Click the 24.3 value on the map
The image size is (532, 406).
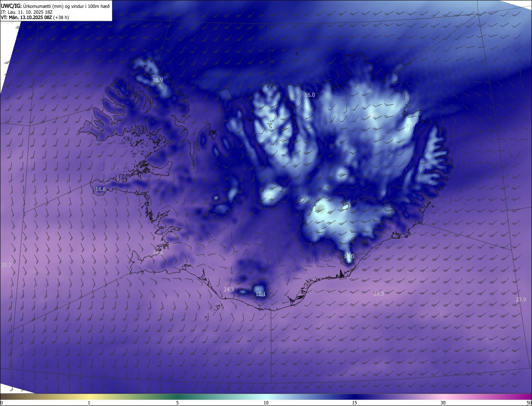[229, 289]
